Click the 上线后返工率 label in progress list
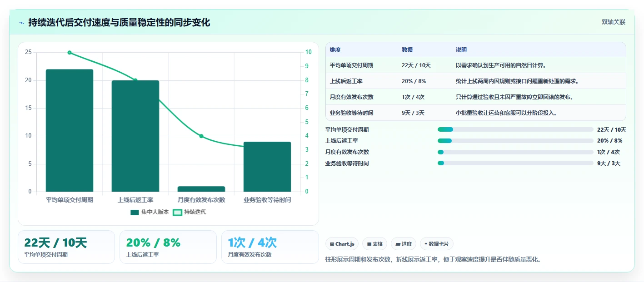This screenshot has height=282, width=644. tap(342, 141)
